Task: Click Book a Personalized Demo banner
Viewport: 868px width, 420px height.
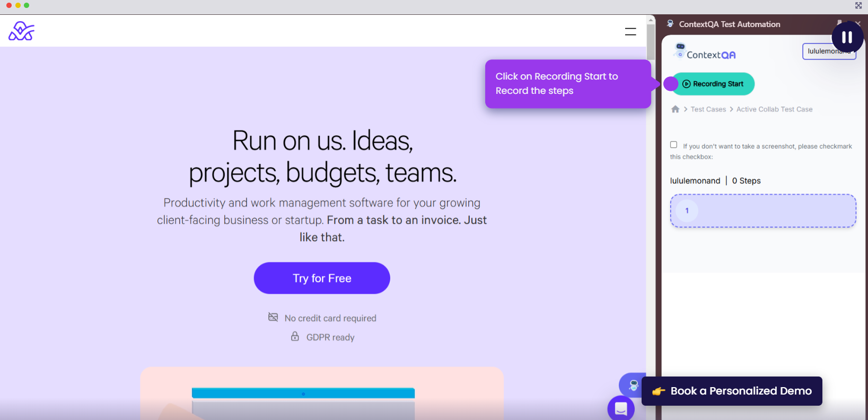Action: 732,391
